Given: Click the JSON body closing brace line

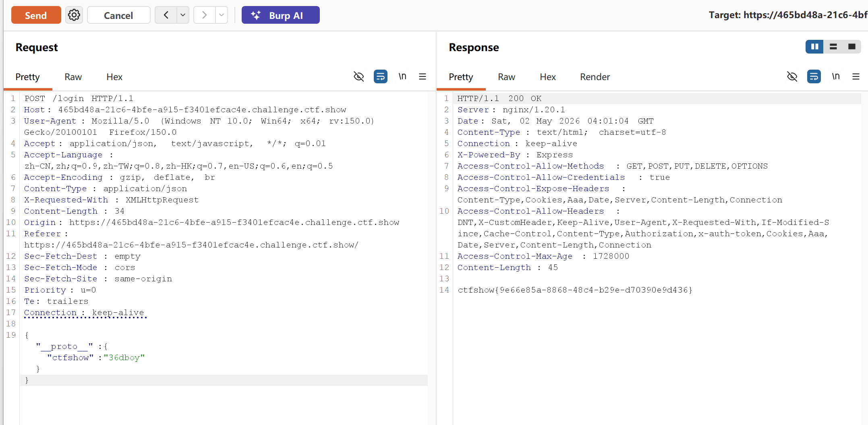Looking at the screenshot, I should point(224,380).
